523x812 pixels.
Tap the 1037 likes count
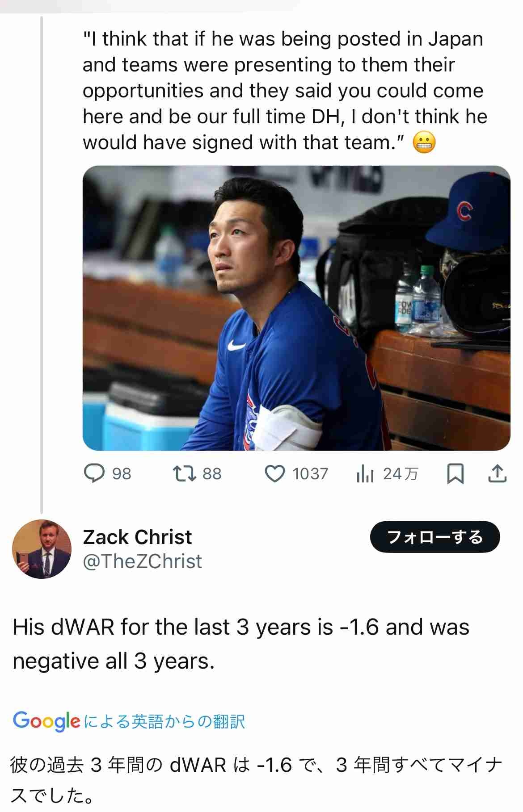(x=310, y=473)
